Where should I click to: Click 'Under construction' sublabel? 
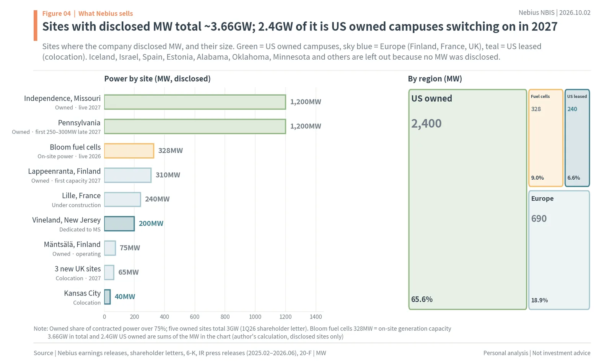pyautogui.click(x=76, y=205)
